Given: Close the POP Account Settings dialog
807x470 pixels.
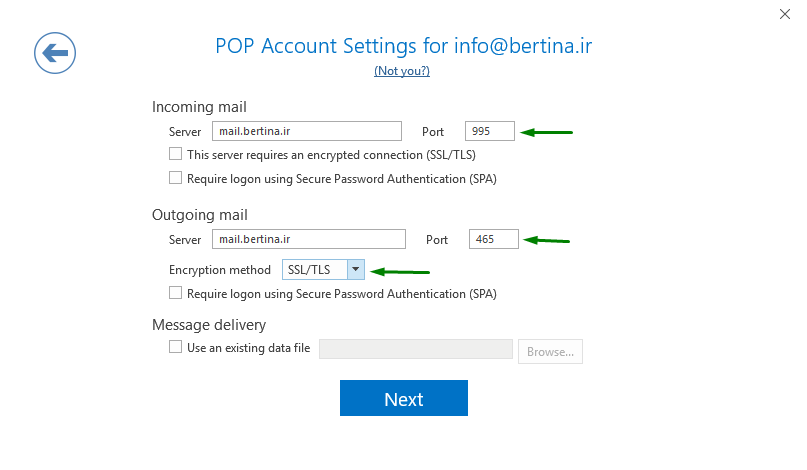Looking at the screenshot, I should [784, 14].
